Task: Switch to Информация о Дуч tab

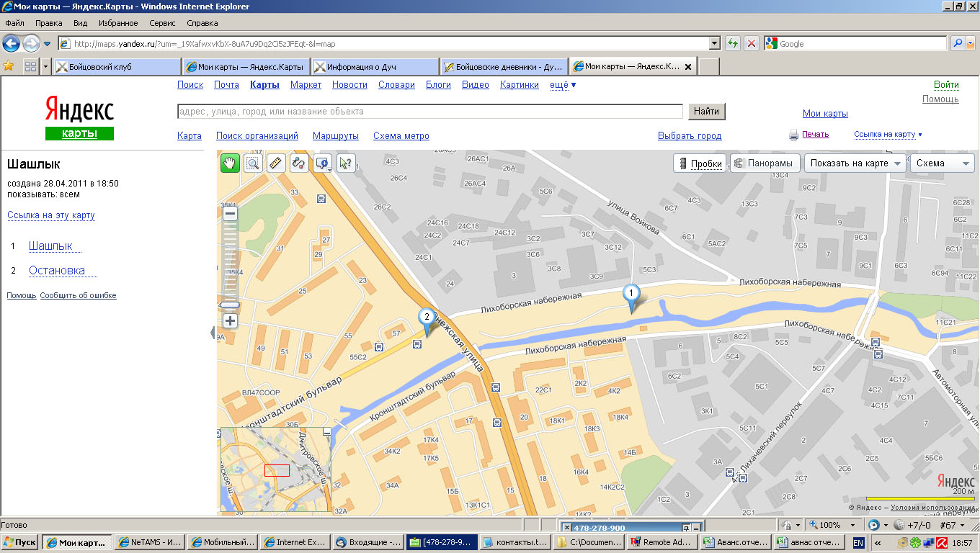Action: click(375, 66)
